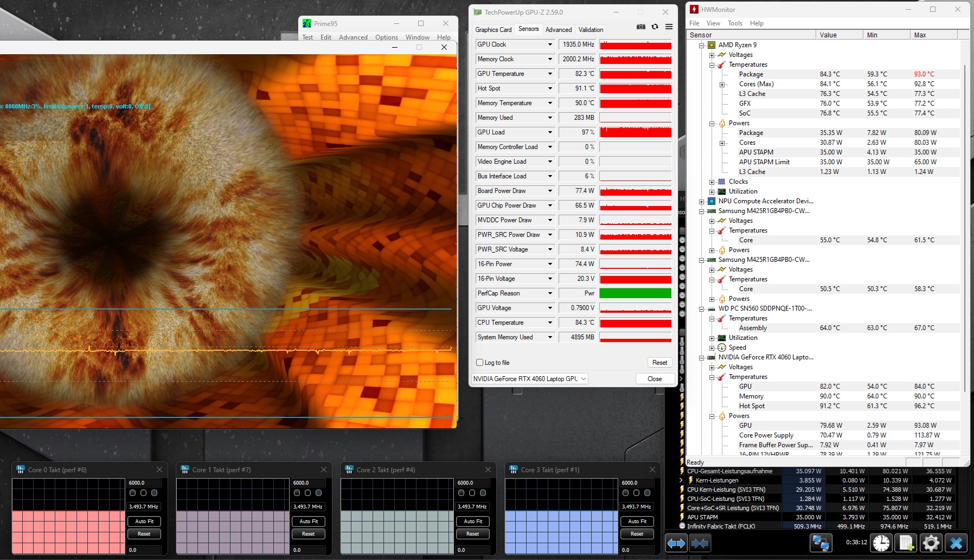Toggle the blue color box in Core 0 Takt
Image resolution: width=974 pixels, height=560 pixels.
point(155,493)
